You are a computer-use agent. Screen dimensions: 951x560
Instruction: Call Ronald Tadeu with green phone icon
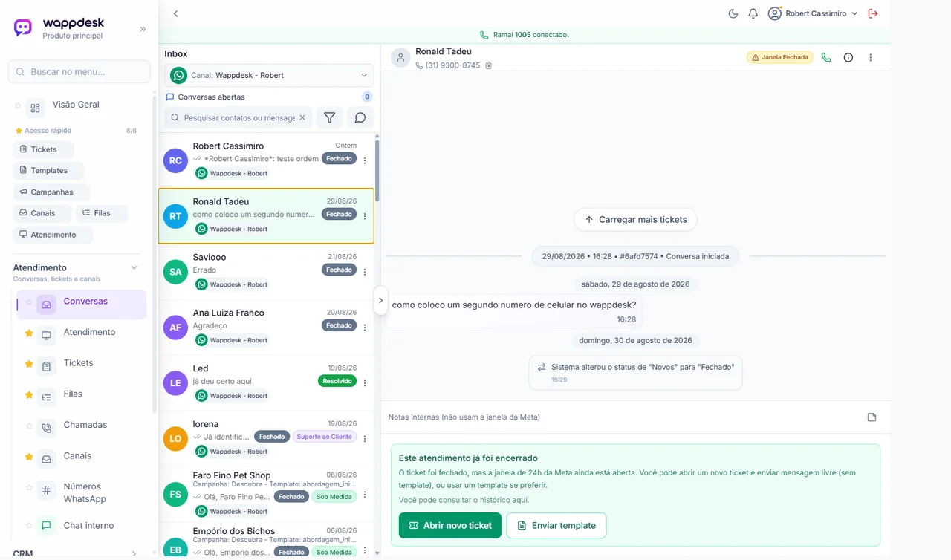(x=825, y=57)
